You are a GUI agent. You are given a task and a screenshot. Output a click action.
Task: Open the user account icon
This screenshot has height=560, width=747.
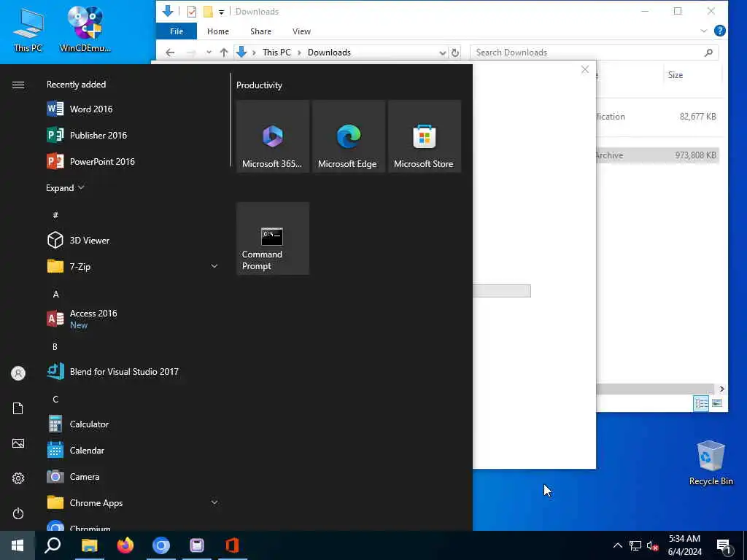pos(18,373)
